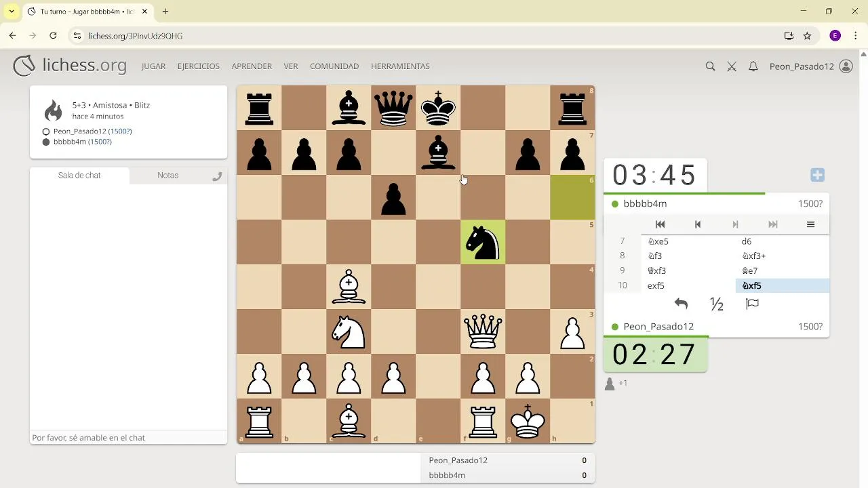Click bbbbb4m row in crosstable

507,475
